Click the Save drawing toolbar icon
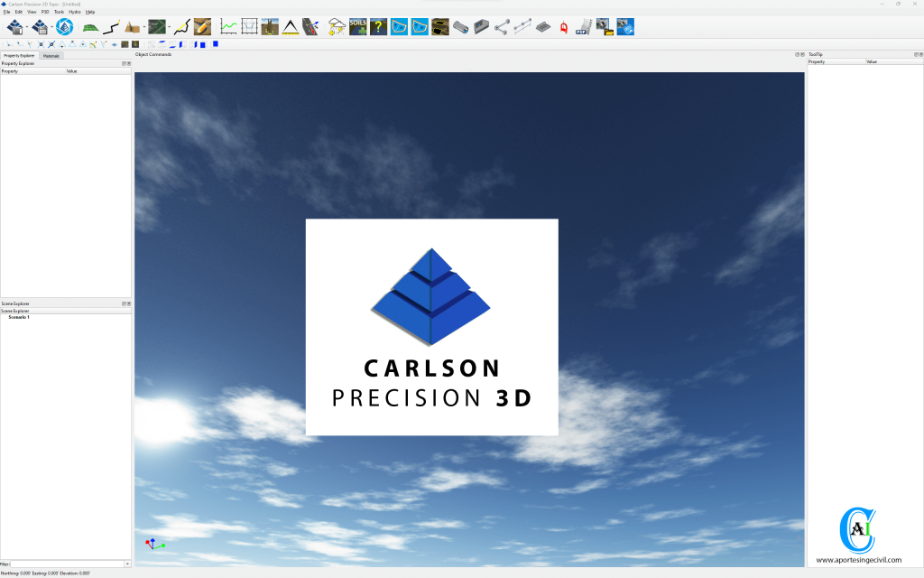The height and width of the screenshot is (578, 924). (x=39, y=27)
